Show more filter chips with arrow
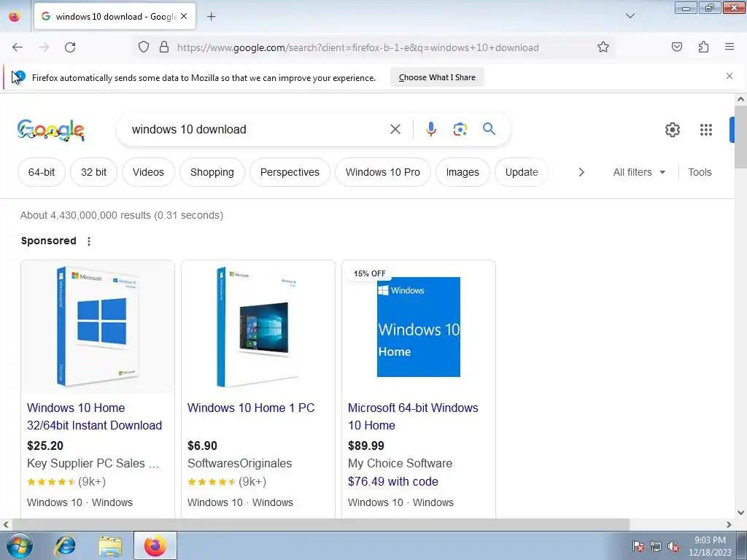Screen dimensions: 747x560 point(581,172)
